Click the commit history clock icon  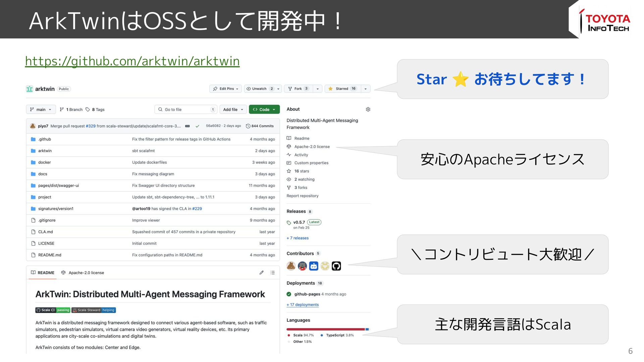coord(248,126)
